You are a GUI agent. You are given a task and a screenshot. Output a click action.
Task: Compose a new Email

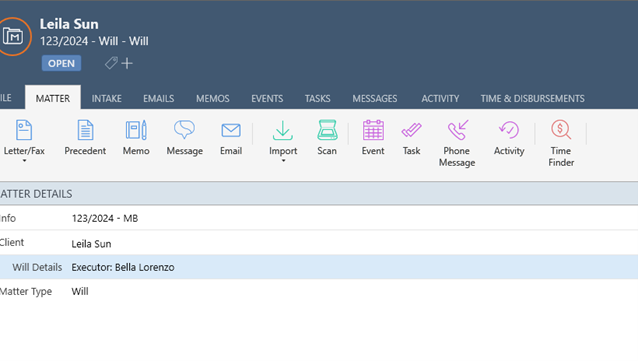click(231, 138)
